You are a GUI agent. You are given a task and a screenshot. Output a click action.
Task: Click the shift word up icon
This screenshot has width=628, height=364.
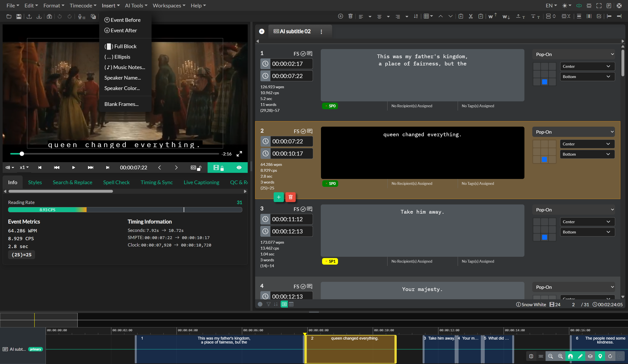[492, 16]
